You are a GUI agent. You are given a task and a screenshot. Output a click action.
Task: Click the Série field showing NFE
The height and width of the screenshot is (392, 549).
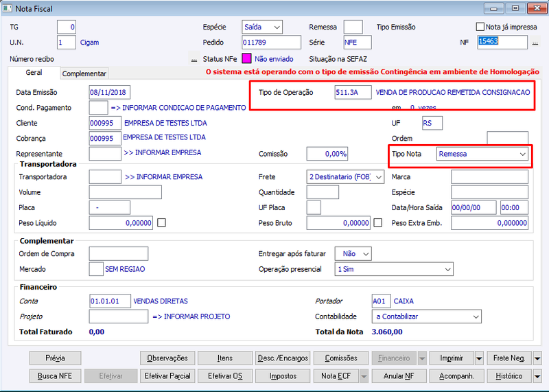(358, 43)
